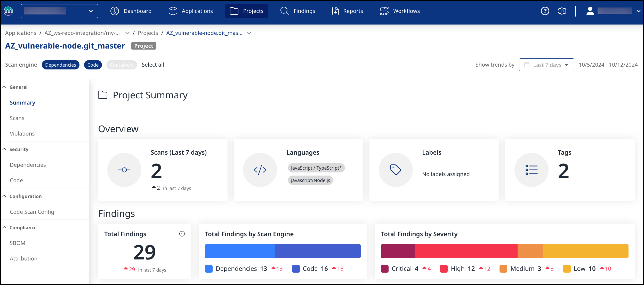Click the scans commit icon in Overview
The image size is (644, 285).
tap(124, 170)
